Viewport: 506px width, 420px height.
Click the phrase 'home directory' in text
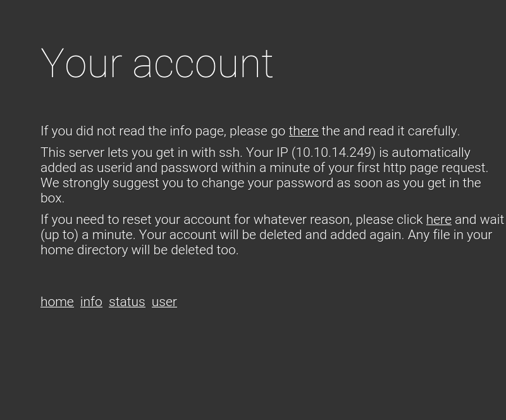pyautogui.click(x=84, y=250)
